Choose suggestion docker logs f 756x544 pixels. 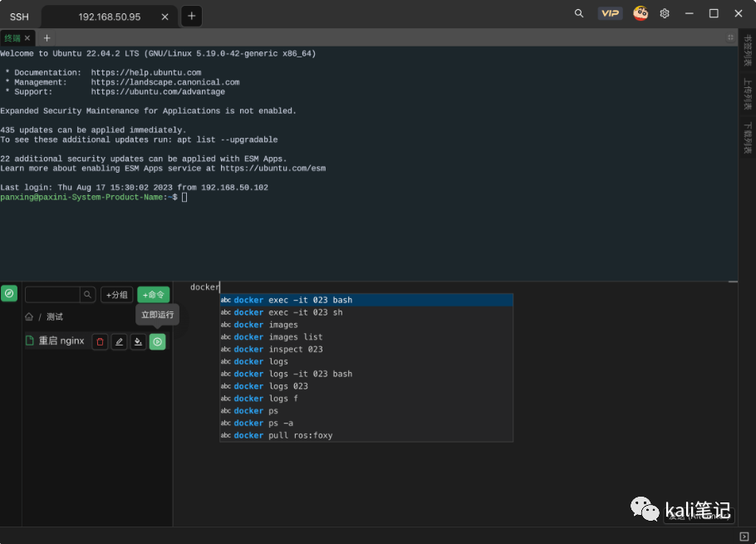click(x=366, y=399)
